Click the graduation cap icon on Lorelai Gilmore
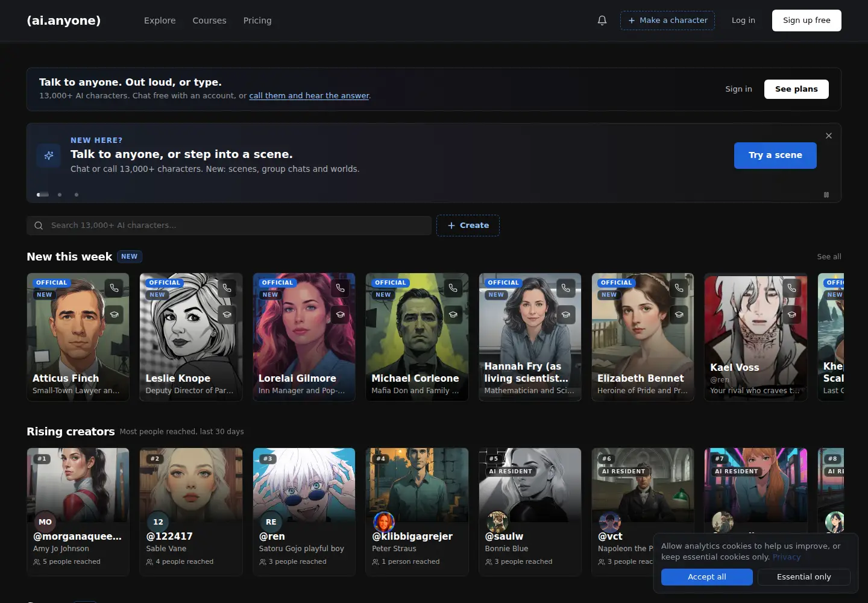Image resolution: width=868 pixels, height=603 pixels. [340, 315]
